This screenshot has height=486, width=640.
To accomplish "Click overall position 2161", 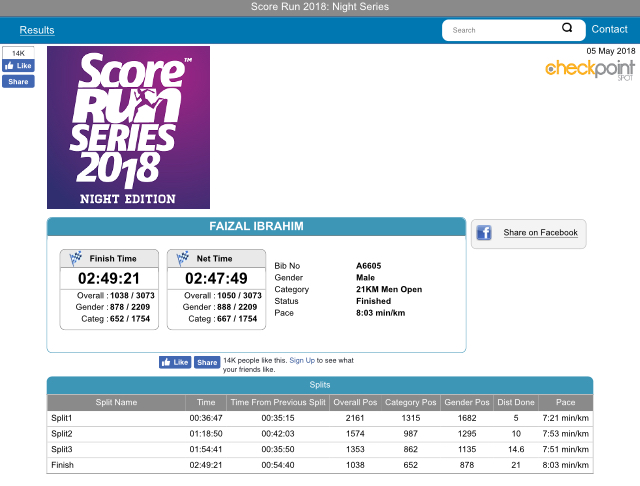I will (x=355, y=418).
